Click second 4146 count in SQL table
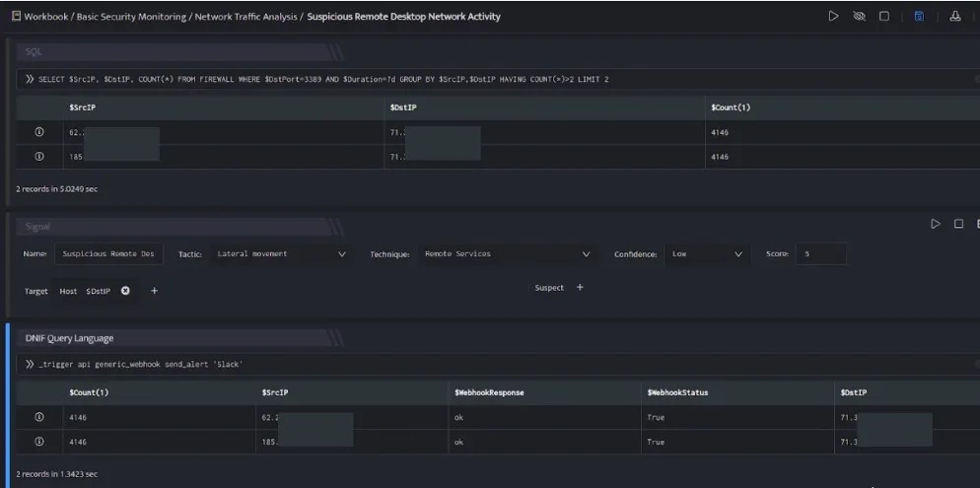Image resolution: width=980 pixels, height=488 pixels. (720, 157)
